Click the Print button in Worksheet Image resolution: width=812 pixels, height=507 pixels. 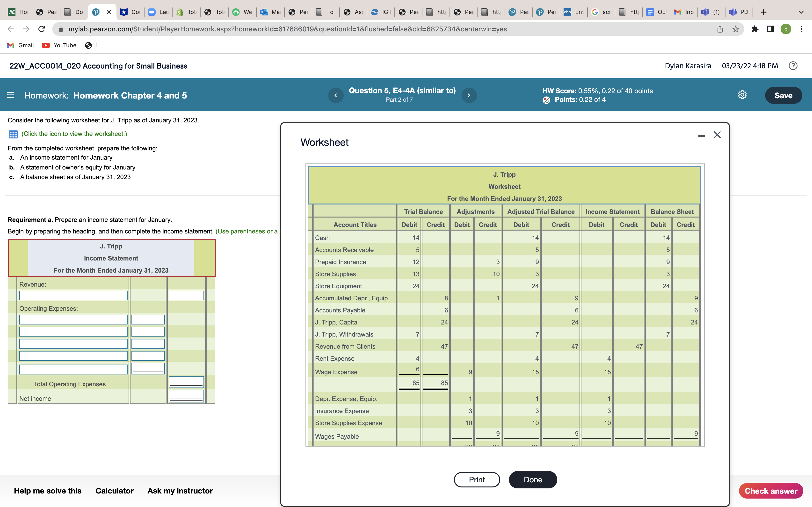(477, 479)
